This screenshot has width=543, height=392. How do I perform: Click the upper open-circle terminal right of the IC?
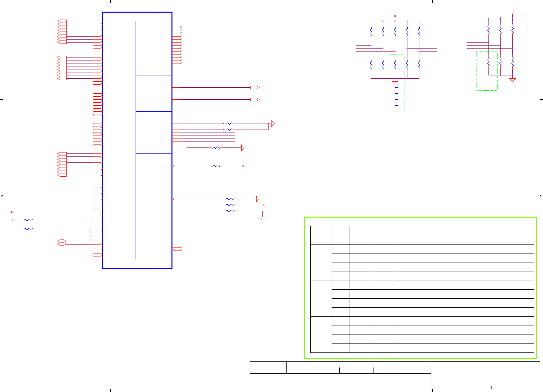pos(243,166)
